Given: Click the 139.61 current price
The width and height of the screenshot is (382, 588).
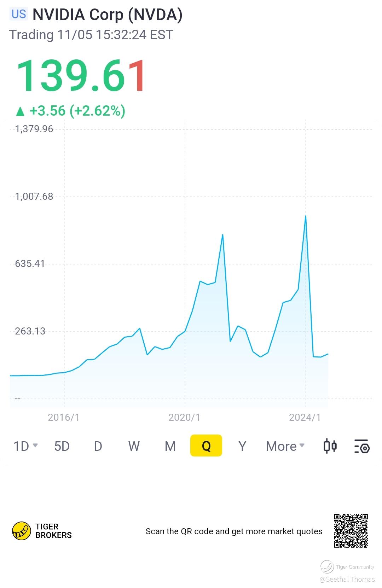Looking at the screenshot, I should [x=81, y=76].
